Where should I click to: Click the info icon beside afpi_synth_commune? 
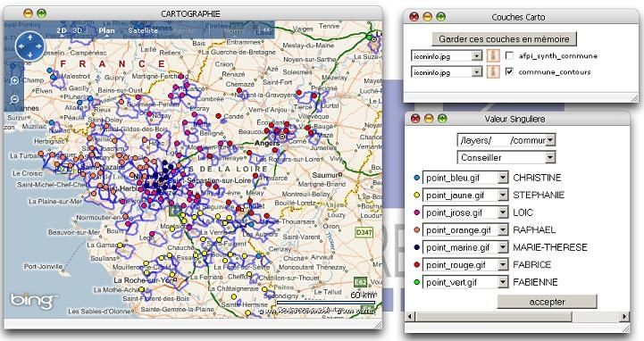click(493, 56)
